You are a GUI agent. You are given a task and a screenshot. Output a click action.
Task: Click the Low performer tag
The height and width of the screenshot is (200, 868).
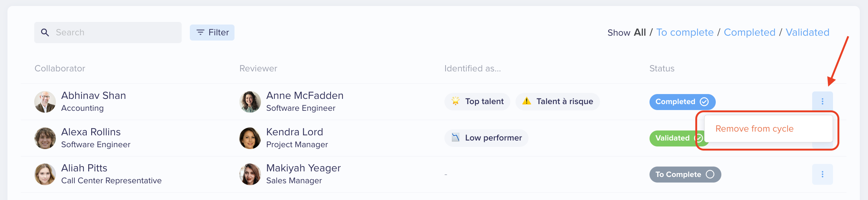[486, 138]
